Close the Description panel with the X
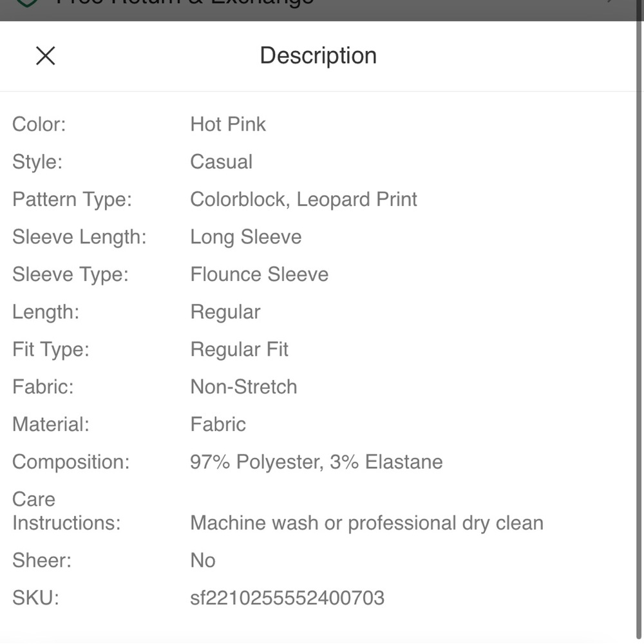 tap(45, 56)
